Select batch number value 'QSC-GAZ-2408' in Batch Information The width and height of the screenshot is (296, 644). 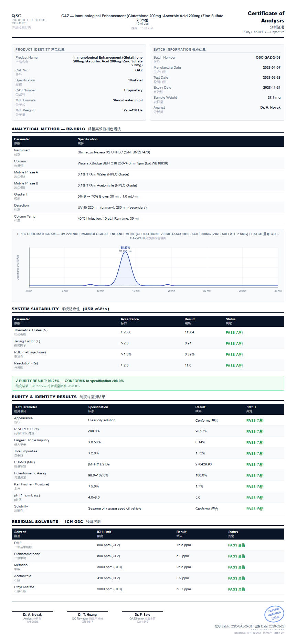268,58
